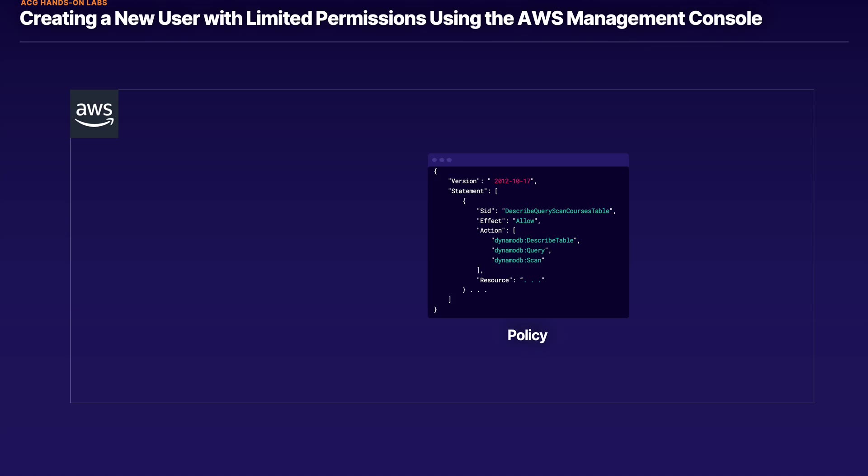This screenshot has width=868, height=476.
Task: Click the 2012-10-17 version date value
Action: coord(512,181)
